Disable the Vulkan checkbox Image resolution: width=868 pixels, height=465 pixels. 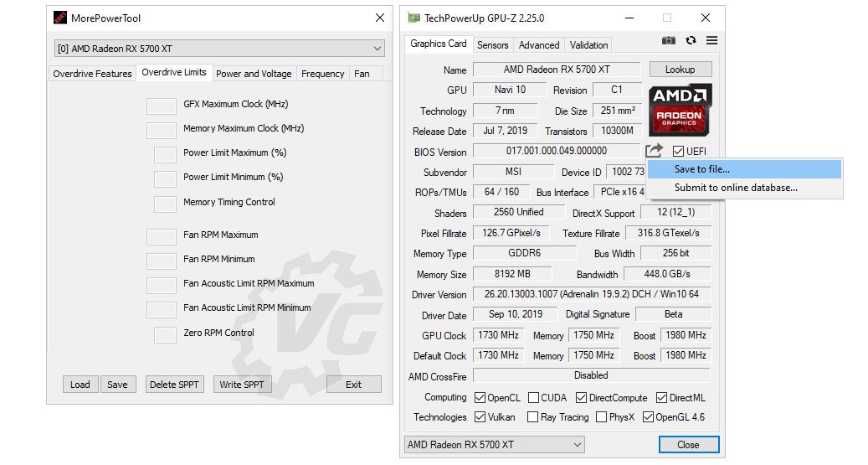click(480, 417)
